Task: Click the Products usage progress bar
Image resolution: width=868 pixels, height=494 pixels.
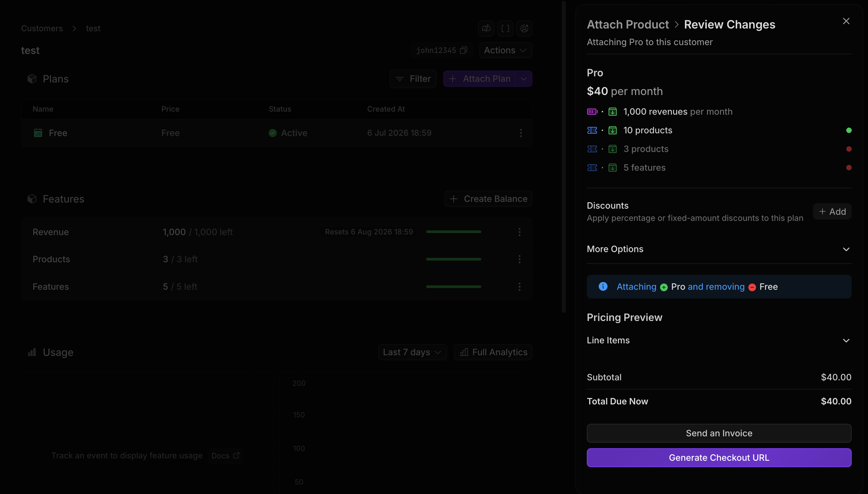Action: (x=454, y=259)
